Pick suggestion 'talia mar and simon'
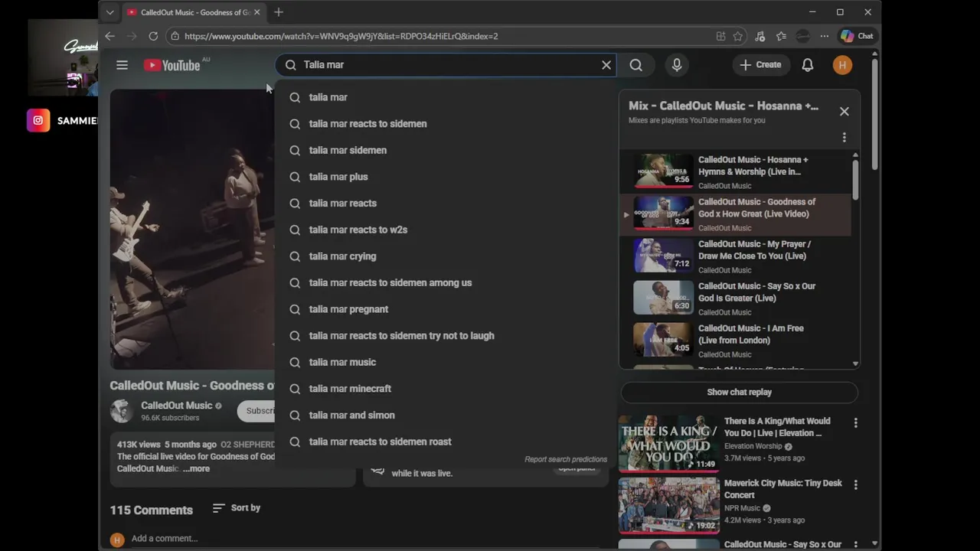Viewport: 980px width, 551px height. (x=445, y=415)
